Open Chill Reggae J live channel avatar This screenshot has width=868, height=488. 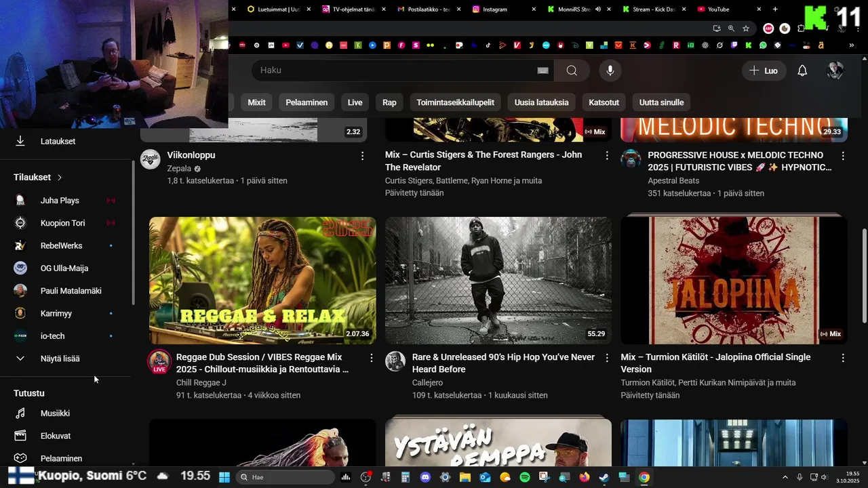(159, 361)
